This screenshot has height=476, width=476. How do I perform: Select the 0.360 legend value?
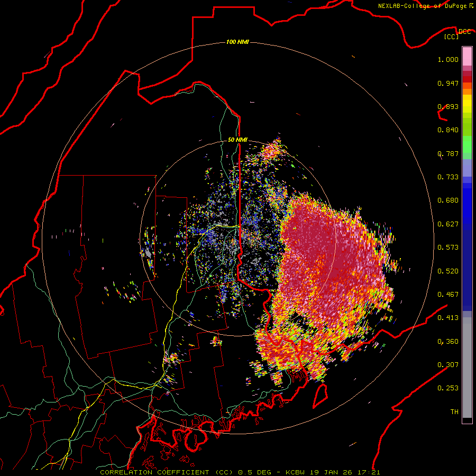tap(448, 342)
